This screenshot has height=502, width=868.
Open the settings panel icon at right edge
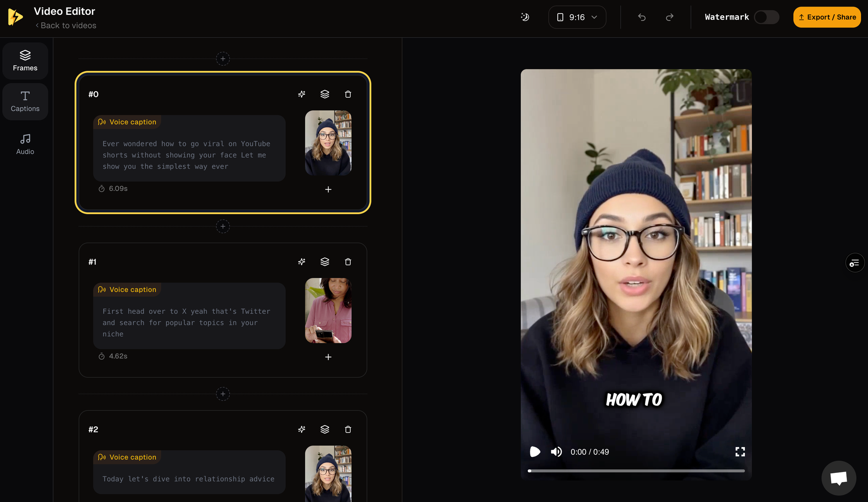(x=855, y=263)
